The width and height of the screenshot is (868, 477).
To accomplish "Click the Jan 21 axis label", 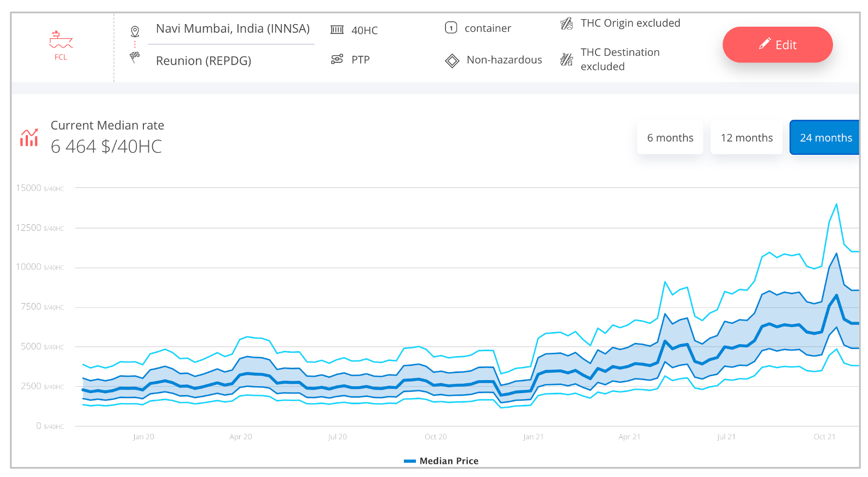I will (x=533, y=437).
